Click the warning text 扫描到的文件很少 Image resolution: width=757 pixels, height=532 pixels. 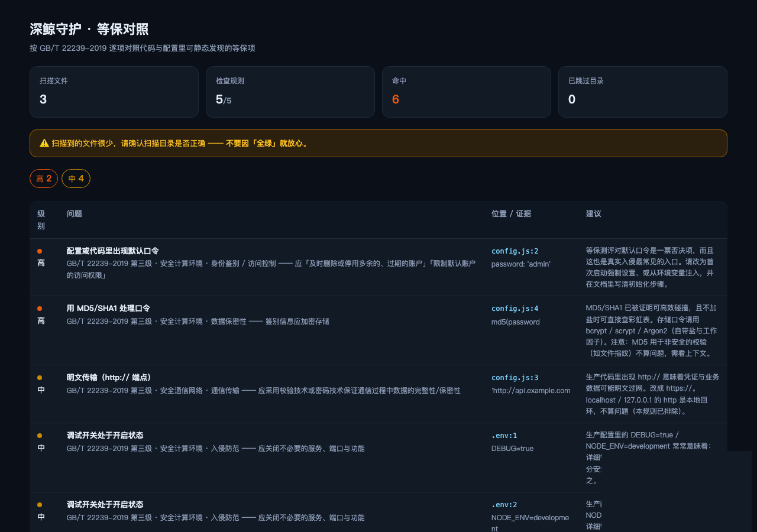coord(83,143)
